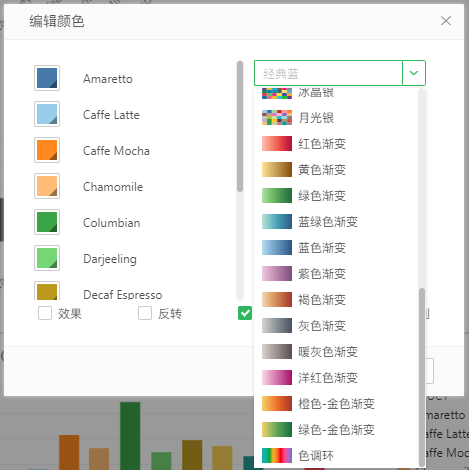469x470 pixels.
Task: Collapse the palette dropdown arrow
Action: point(414,73)
